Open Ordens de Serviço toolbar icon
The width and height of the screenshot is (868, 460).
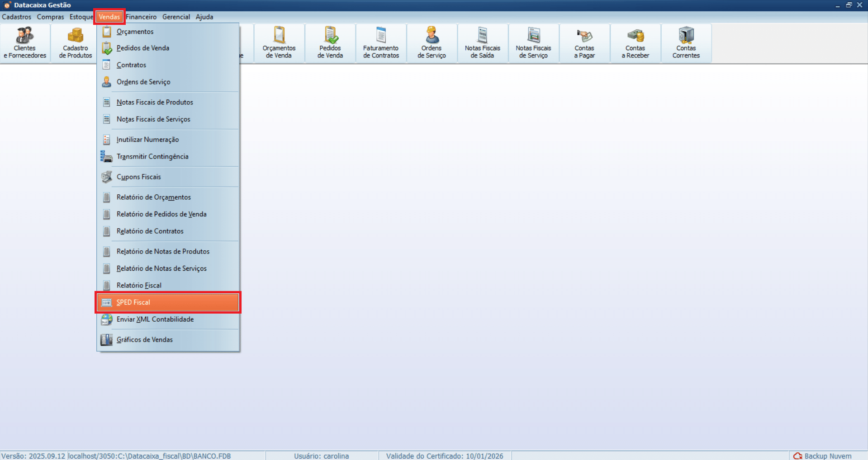click(432, 43)
